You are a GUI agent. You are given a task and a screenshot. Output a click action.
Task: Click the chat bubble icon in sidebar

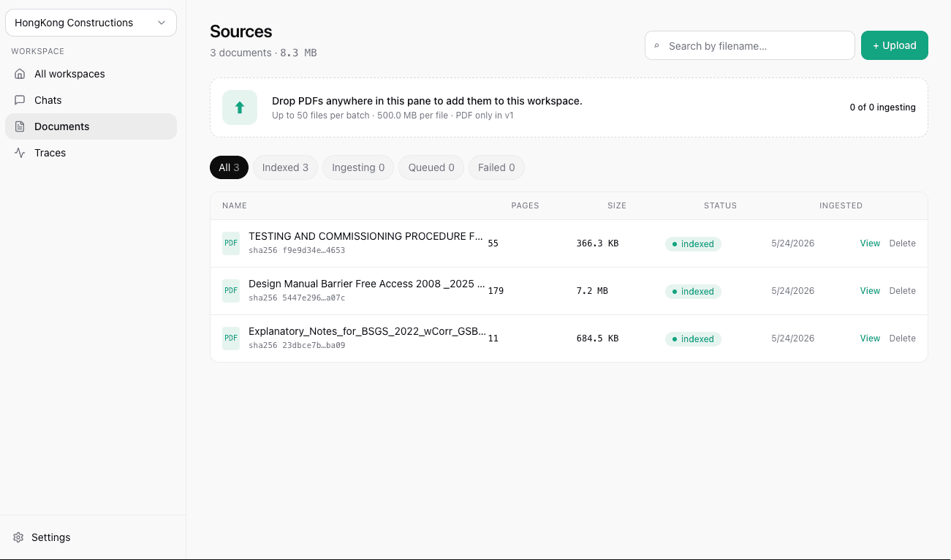(x=20, y=100)
